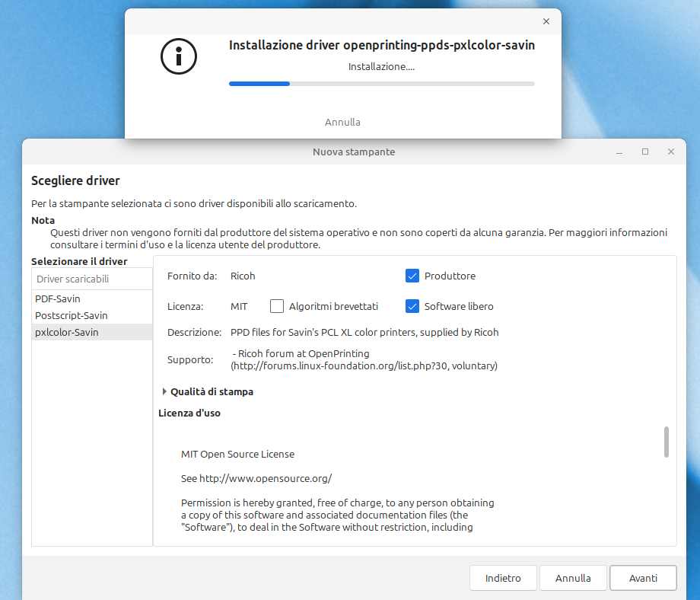Viewport: 700px width, 600px height.
Task: Select the pxlcolor-Savin driver
Action: pos(92,332)
